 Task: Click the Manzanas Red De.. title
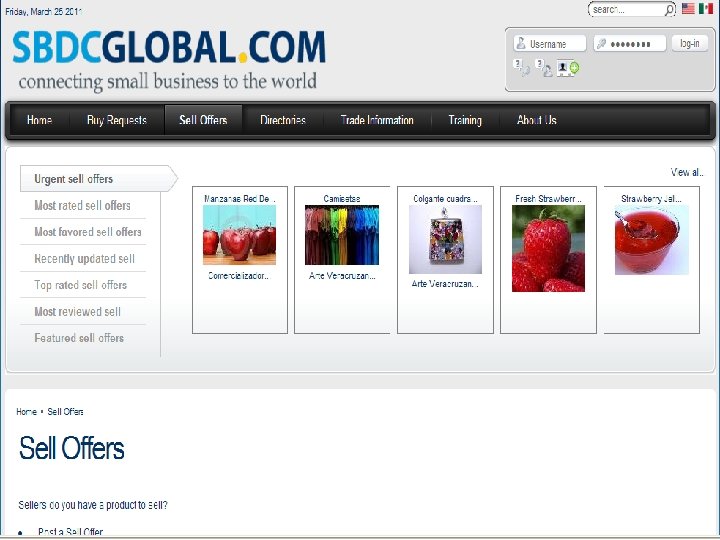pyautogui.click(x=239, y=198)
